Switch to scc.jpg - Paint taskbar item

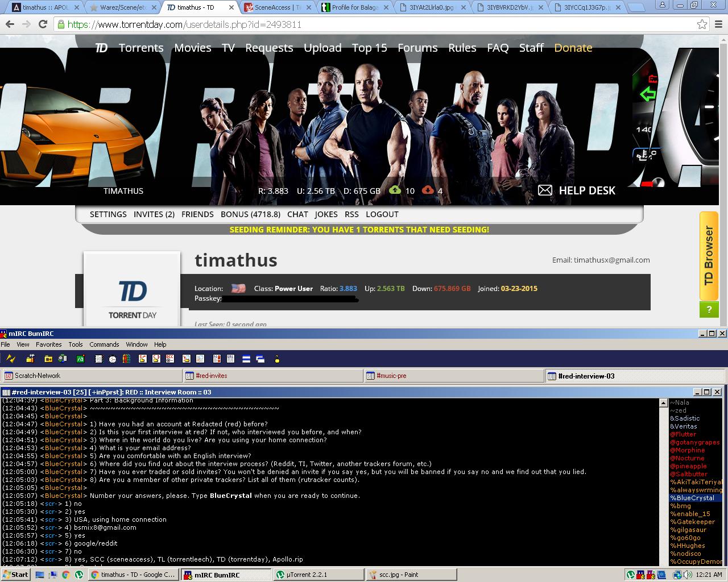[411, 575]
